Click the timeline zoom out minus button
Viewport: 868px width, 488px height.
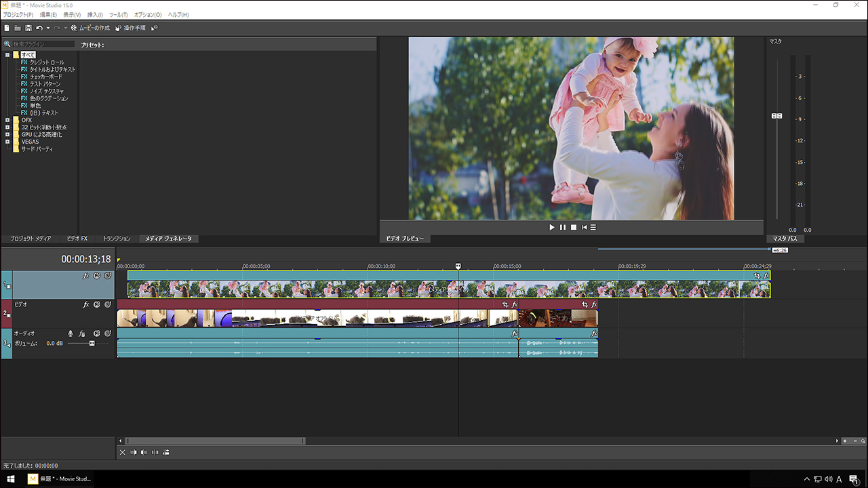[x=855, y=441]
